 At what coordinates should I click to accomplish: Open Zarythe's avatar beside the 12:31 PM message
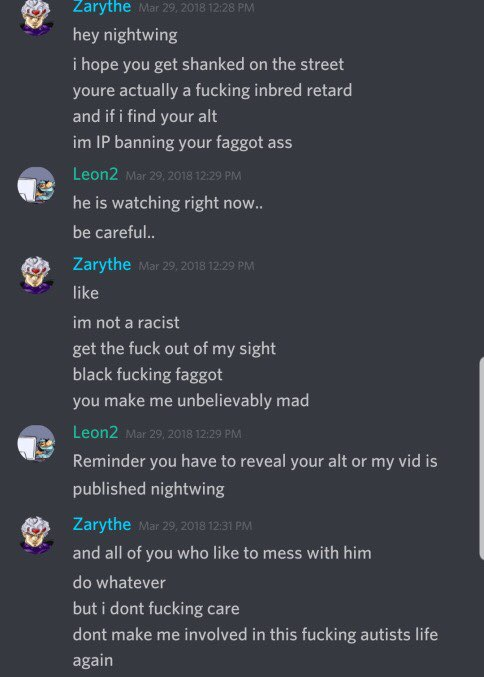tap(36, 535)
